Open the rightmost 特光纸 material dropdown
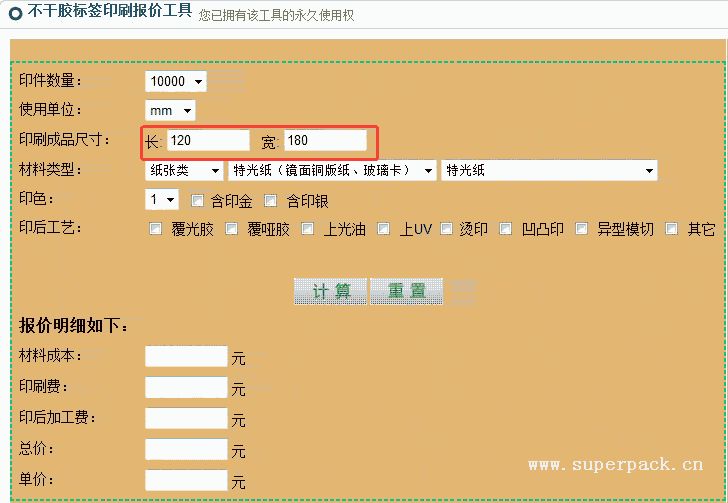The width and height of the screenshot is (728, 503). [x=549, y=171]
